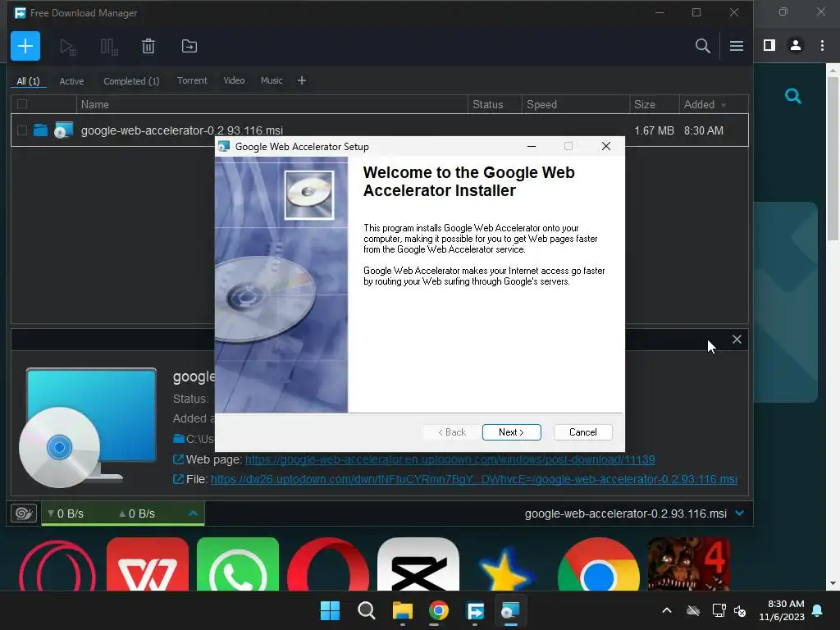Toggle snail speed limit mode
840x630 pixels.
pos(24,514)
